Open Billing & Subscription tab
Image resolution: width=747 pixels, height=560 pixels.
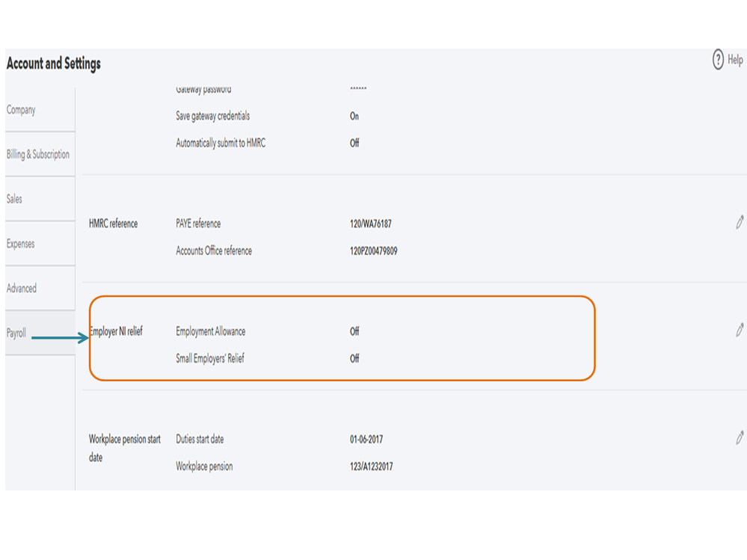click(x=38, y=155)
